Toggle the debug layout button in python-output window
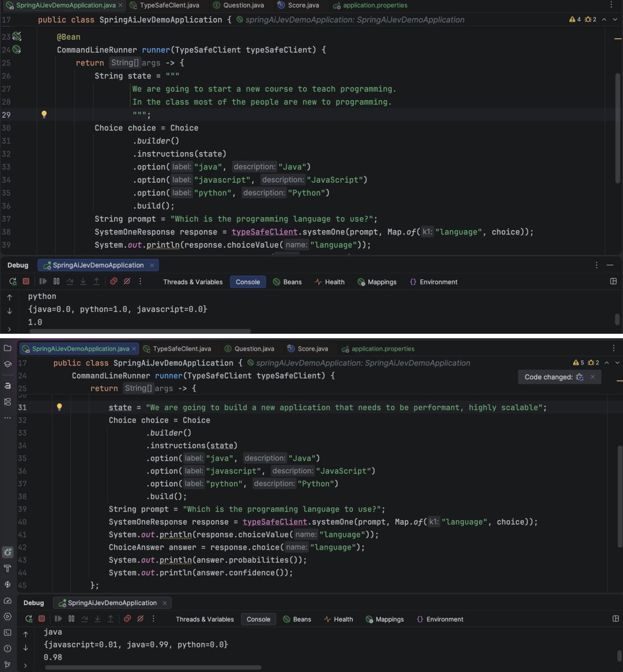Viewport: 623px width, 672px height. click(613, 282)
